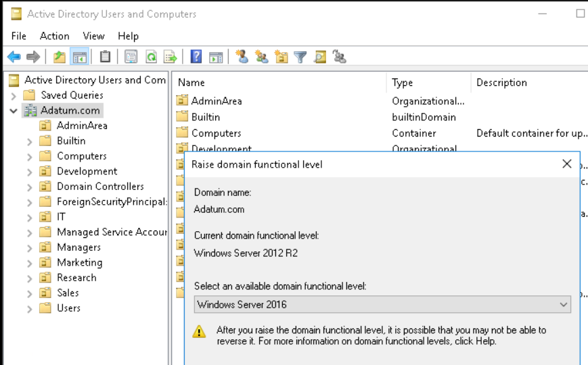Create a new user with toolbar icon
This screenshot has width=588, height=365.
242,57
